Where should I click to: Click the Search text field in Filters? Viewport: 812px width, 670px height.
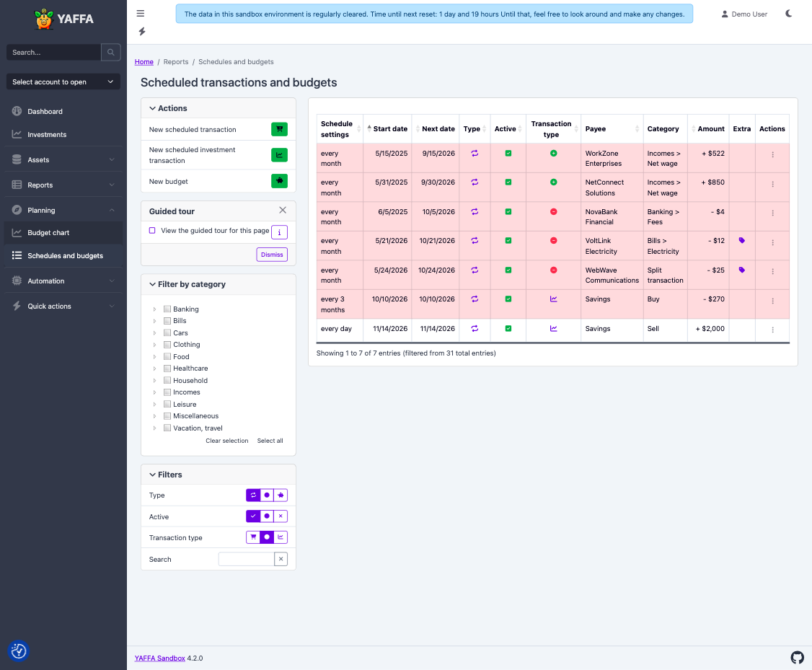(247, 559)
